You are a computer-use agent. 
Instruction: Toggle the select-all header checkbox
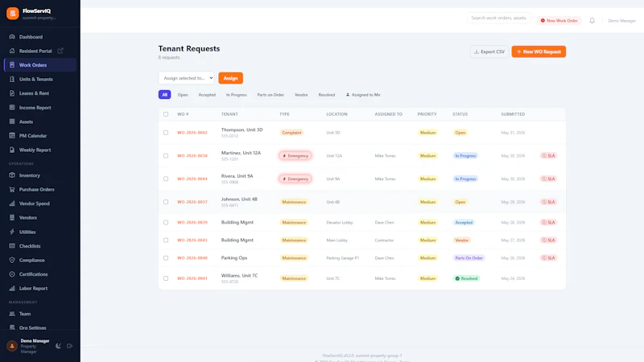tap(166, 114)
